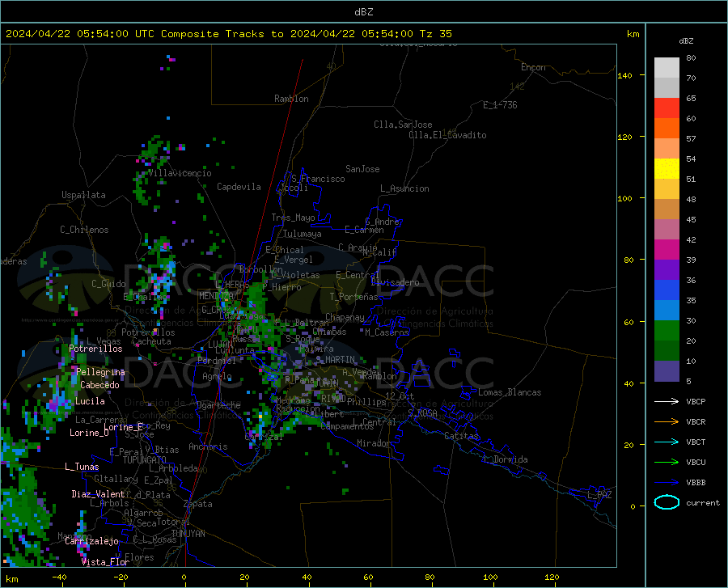Click the Villavicencio map label
Image resolution: width=728 pixels, height=588 pixels.
click(x=180, y=173)
